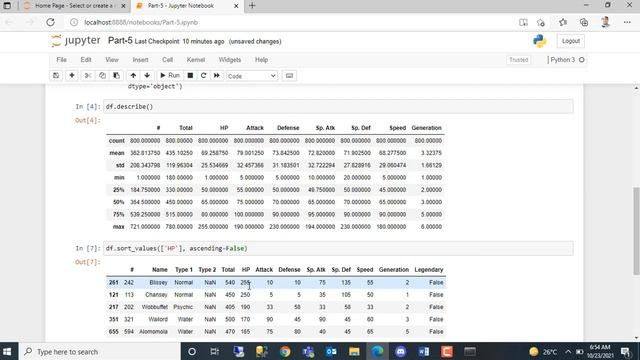
Task: Save the notebook with the floppy icon
Action: 56,76
